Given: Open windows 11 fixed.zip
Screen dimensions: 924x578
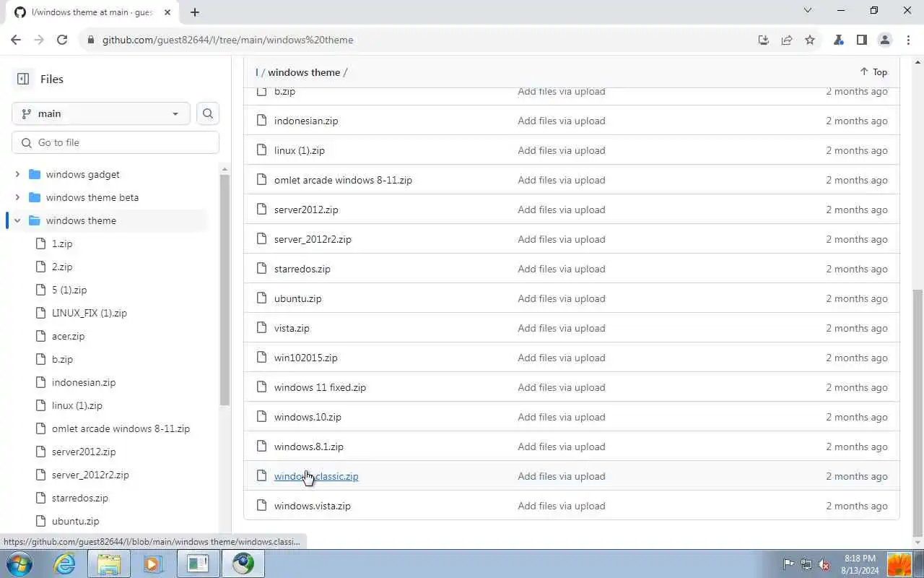Looking at the screenshot, I should (320, 387).
